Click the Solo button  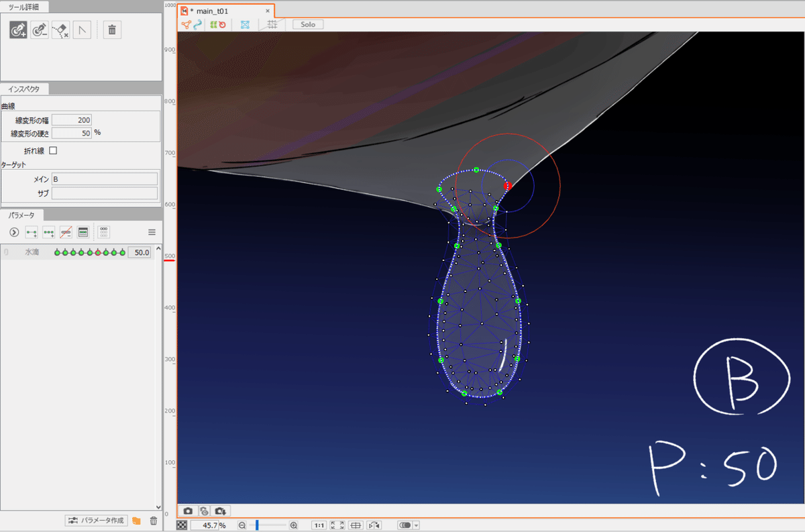point(308,24)
